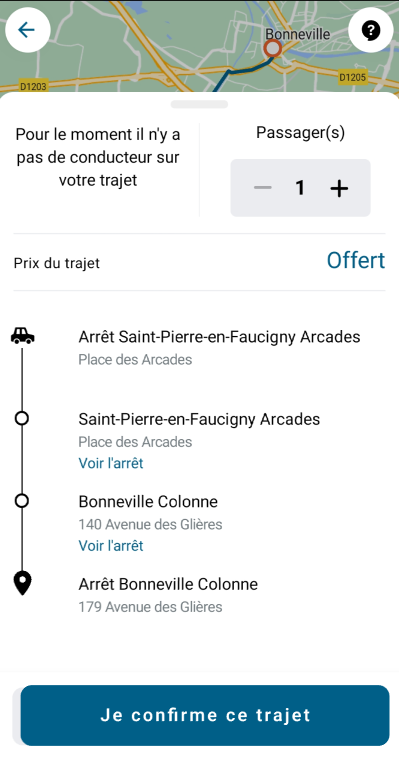Tap the Offert price label
Viewport: 399px width, 760px height.
coord(356,260)
